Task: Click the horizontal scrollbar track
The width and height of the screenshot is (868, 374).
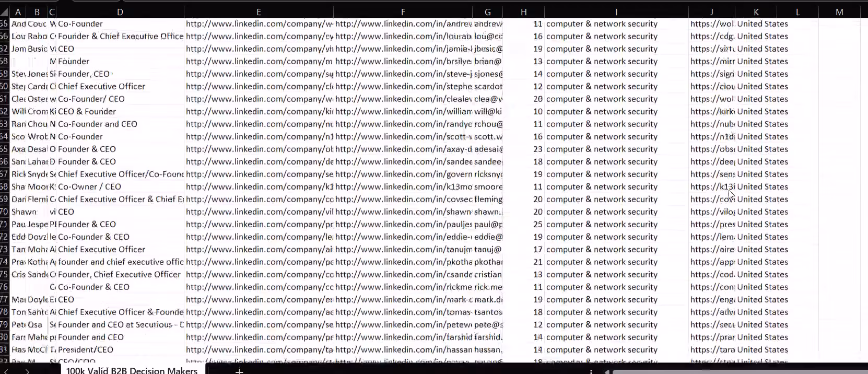Action: [x=736, y=371]
